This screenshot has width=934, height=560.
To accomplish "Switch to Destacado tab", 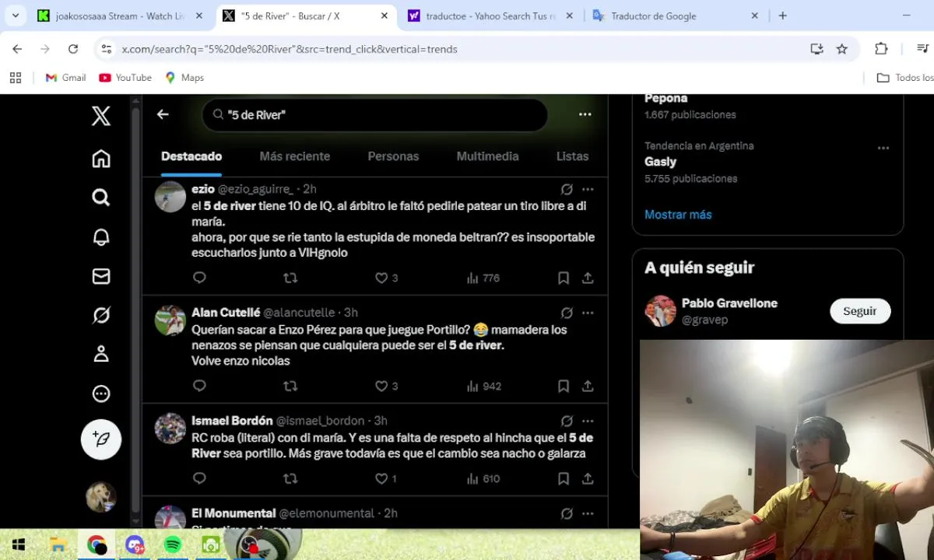I will pyautogui.click(x=191, y=156).
